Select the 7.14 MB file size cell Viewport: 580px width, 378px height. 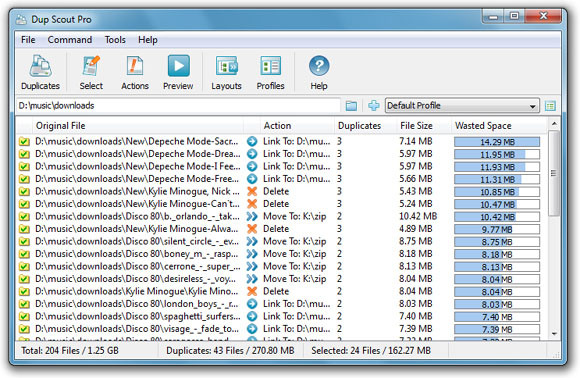tap(415, 141)
